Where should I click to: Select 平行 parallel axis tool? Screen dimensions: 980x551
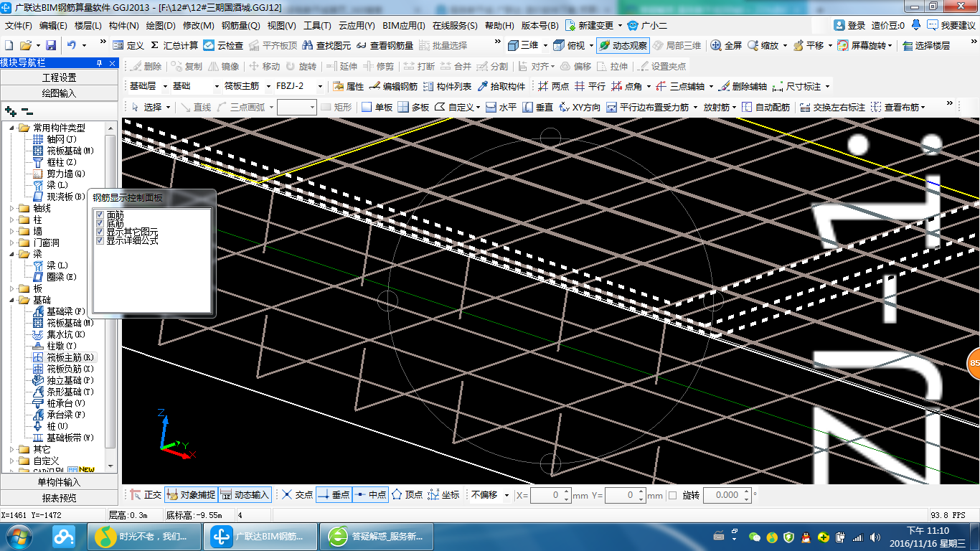click(x=590, y=86)
